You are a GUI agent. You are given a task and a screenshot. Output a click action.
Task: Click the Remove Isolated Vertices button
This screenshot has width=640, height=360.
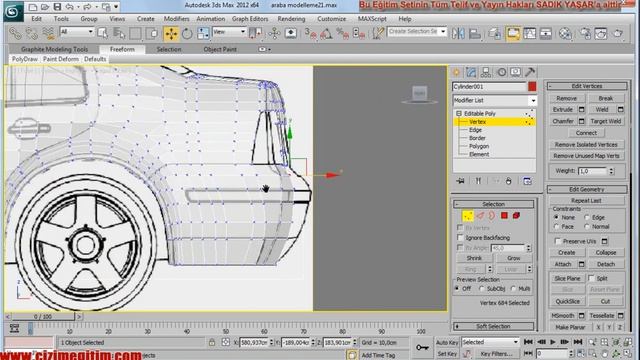pos(586,144)
